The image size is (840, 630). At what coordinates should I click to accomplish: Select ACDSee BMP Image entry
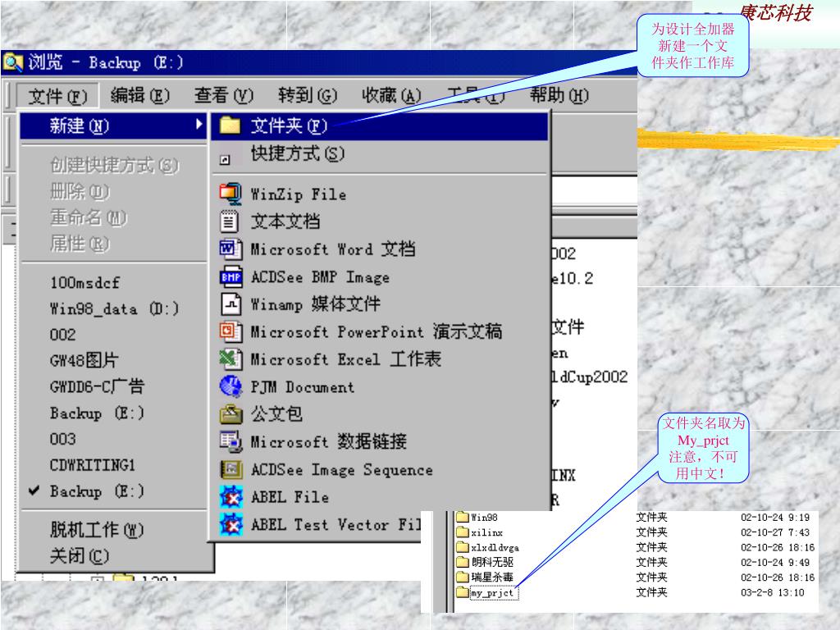pos(379,276)
